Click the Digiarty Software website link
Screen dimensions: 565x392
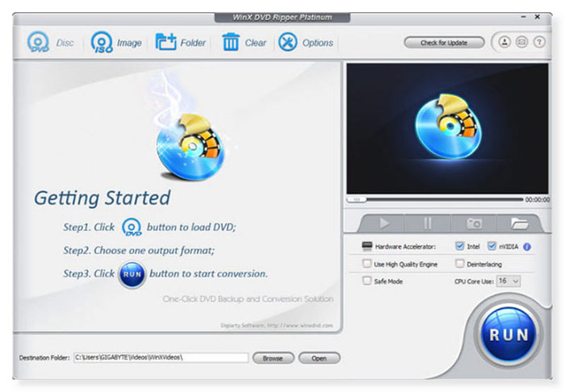(x=277, y=325)
